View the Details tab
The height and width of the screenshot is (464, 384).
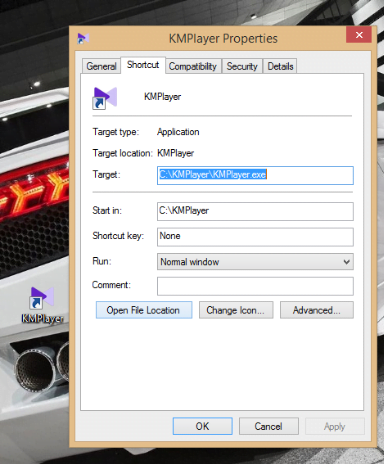tap(280, 66)
